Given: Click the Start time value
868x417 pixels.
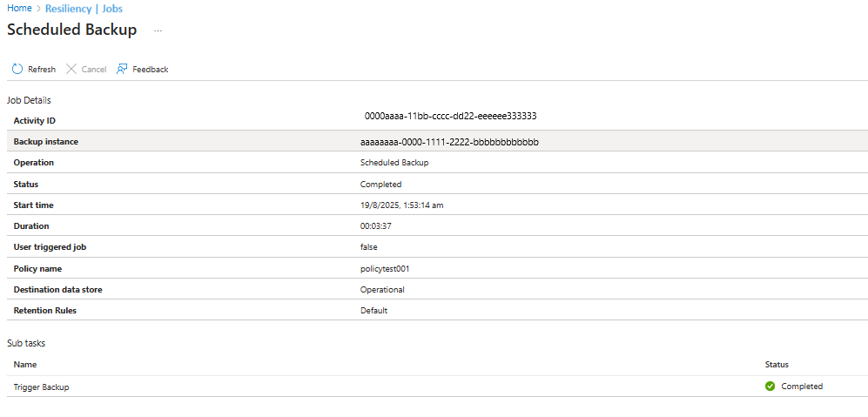Looking at the screenshot, I should [x=402, y=205].
